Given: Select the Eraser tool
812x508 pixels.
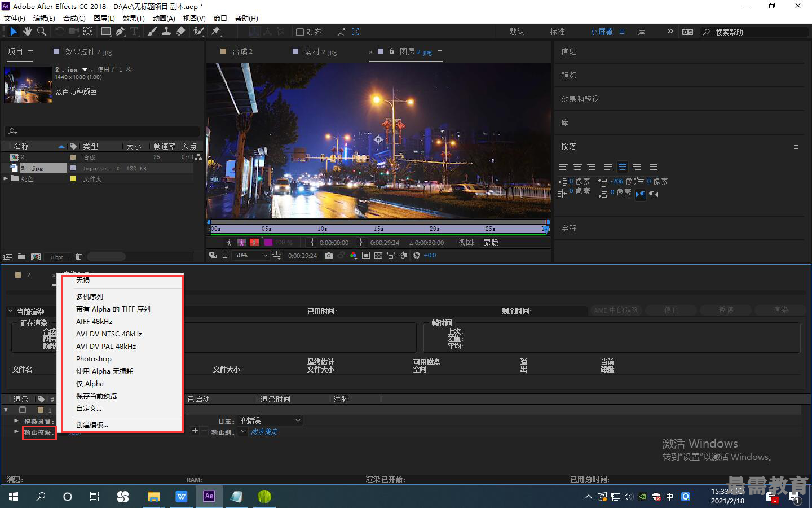Looking at the screenshot, I should coord(180,32).
